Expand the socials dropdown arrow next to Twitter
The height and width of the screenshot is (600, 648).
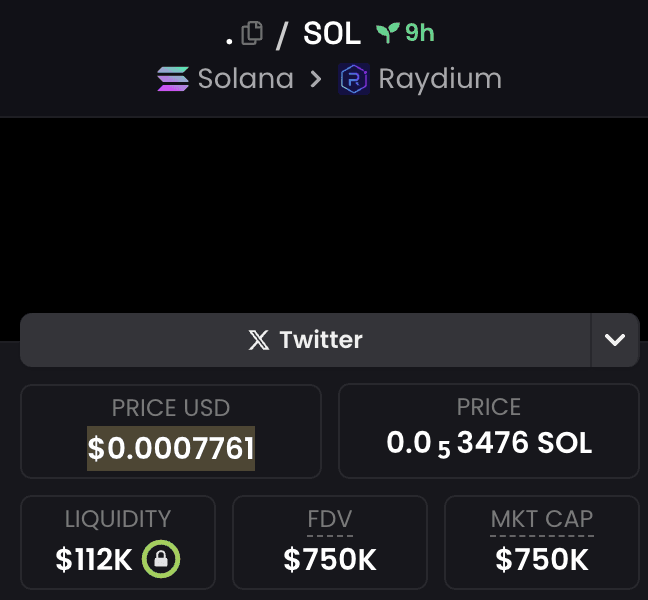pyautogui.click(x=615, y=340)
